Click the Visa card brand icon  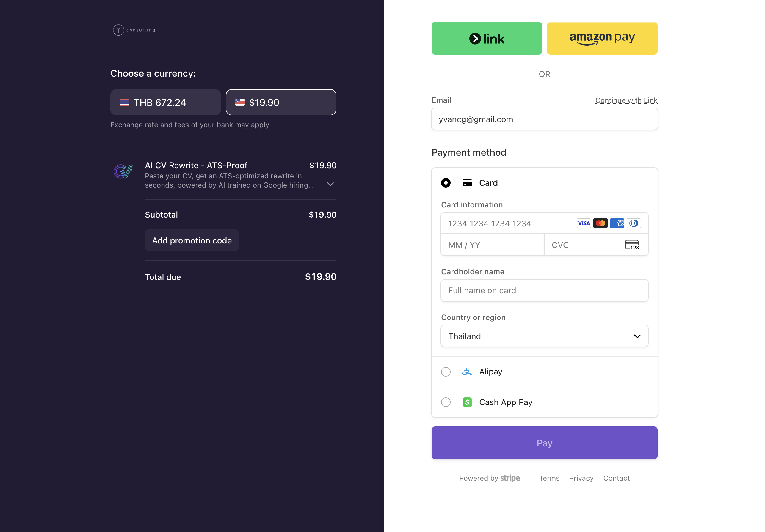tap(583, 223)
